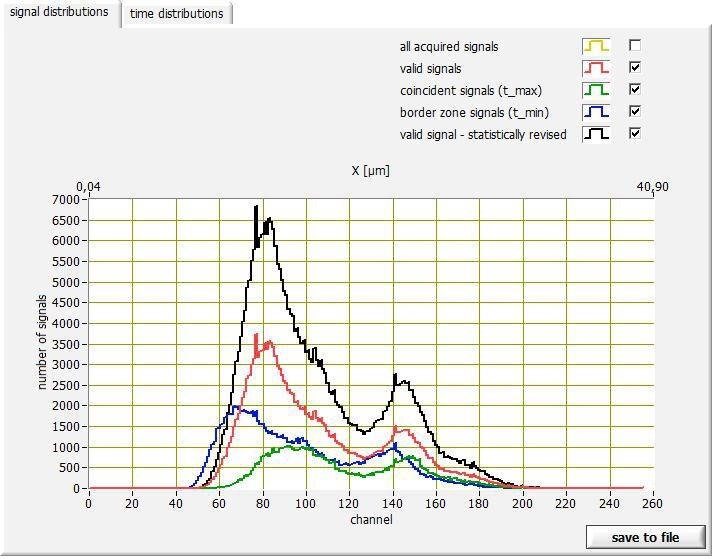This screenshot has width=720, height=559.
Task: Click the X [µm] top axis label
Action: (x=370, y=171)
